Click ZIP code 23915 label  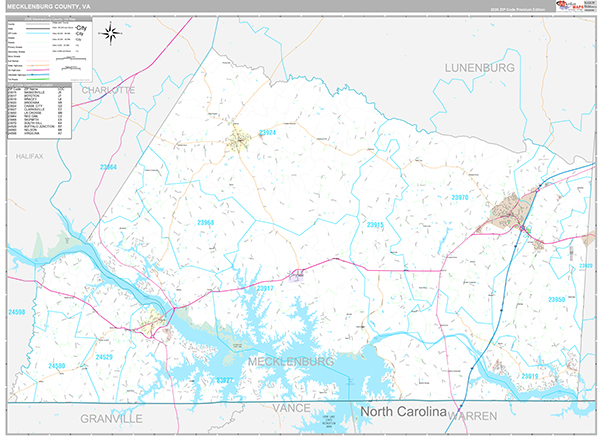click(x=375, y=226)
